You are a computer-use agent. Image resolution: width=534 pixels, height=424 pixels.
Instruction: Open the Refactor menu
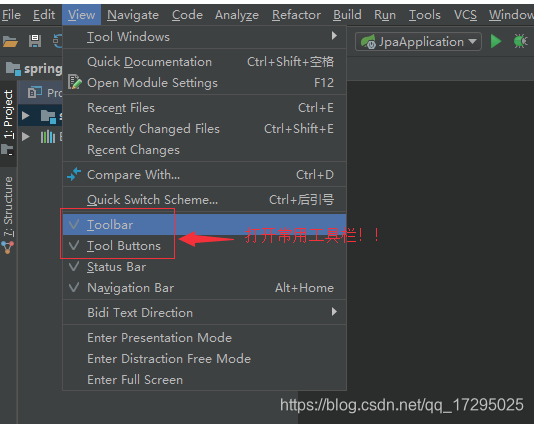click(296, 15)
